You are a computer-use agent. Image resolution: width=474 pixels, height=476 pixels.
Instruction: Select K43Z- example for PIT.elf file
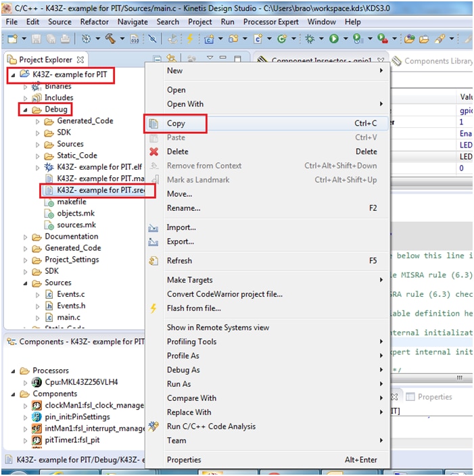[99, 167]
